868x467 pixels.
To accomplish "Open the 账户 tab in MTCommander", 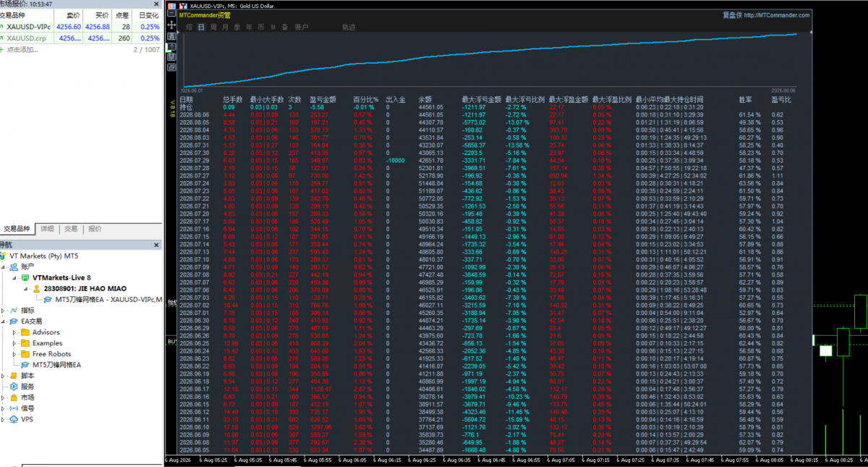I will [x=302, y=28].
